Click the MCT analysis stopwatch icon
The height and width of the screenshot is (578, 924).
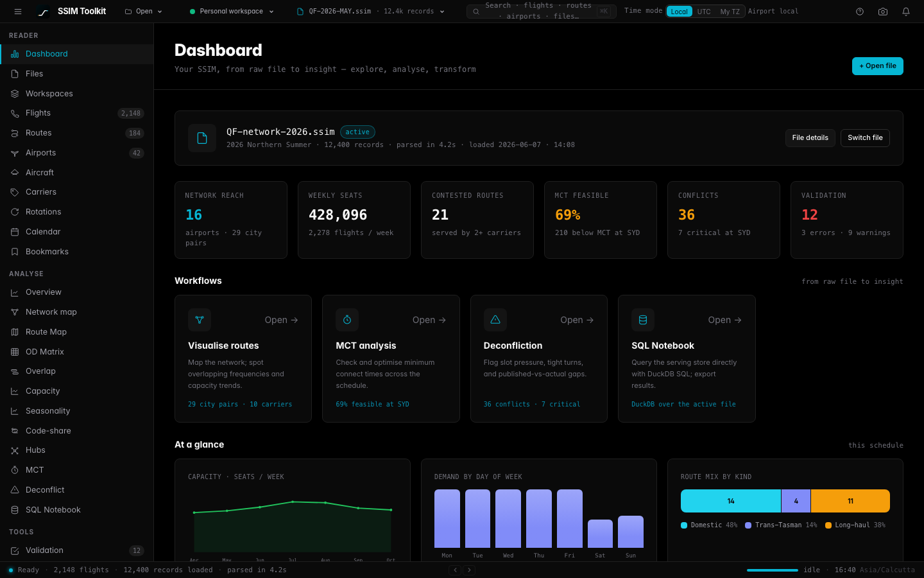click(x=347, y=320)
